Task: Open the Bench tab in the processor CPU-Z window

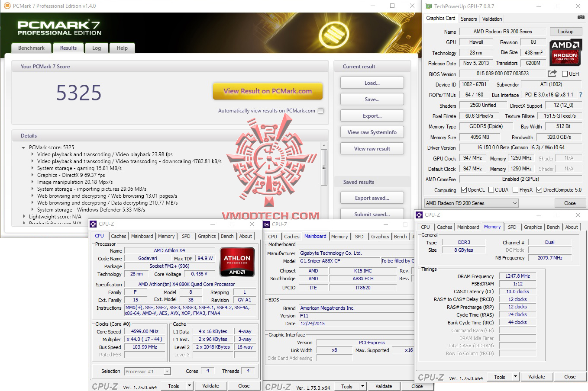Action: tap(227, 236)
